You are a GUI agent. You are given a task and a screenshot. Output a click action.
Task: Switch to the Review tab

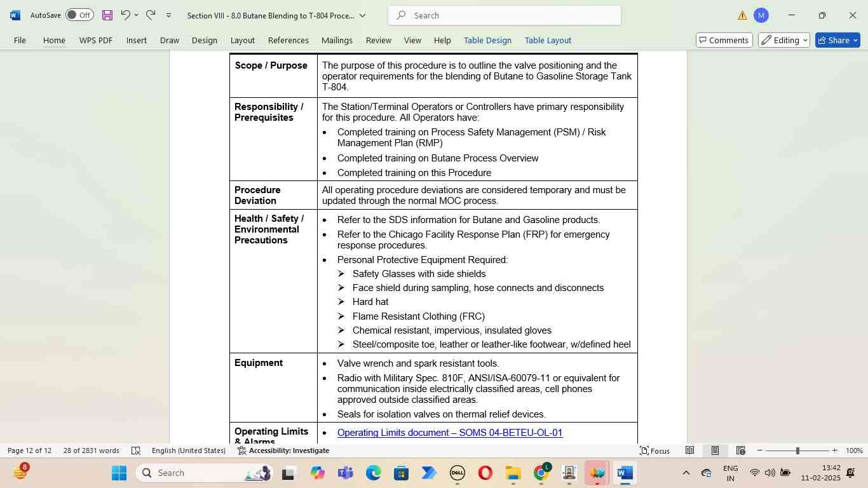379,40
